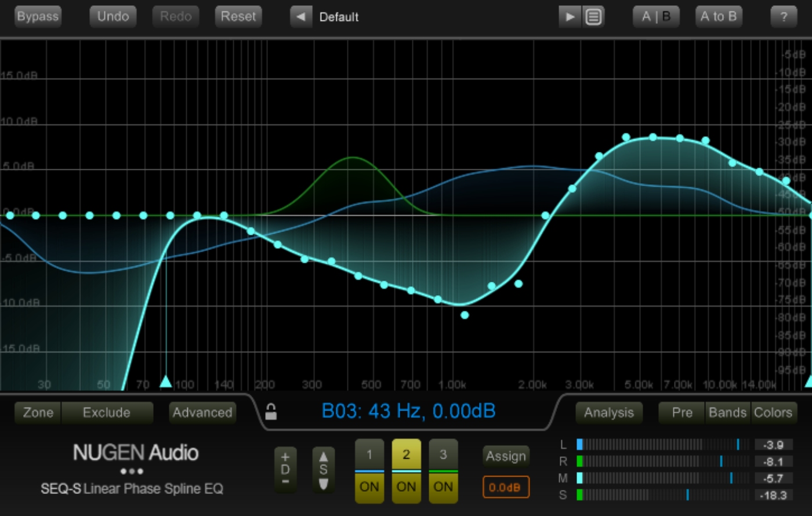
Task: Open help using the ? icon
Action: click(784, 16)
